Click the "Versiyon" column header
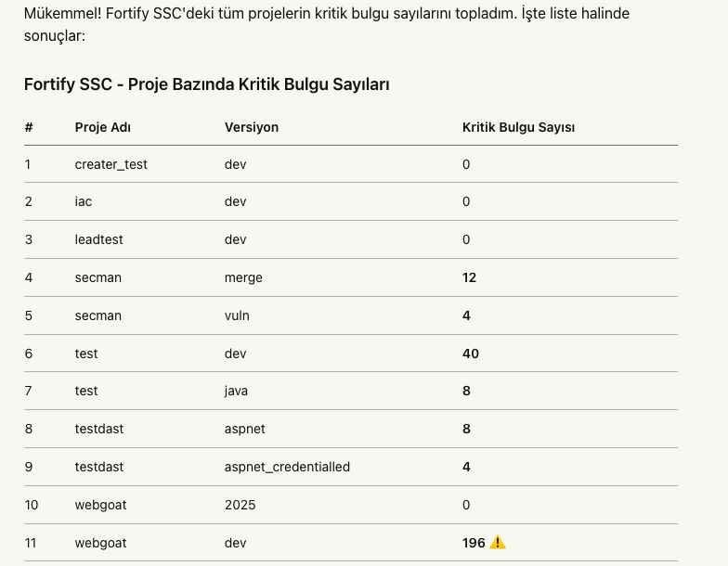Screen dimensions: 728x566 pyautogui.click(x=251, y=127)
